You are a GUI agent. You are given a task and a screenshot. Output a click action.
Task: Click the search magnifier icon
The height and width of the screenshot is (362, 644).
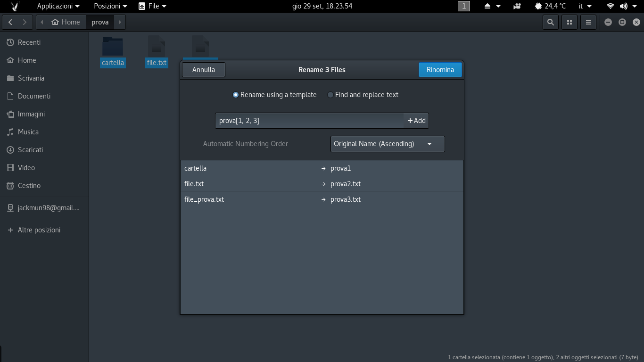[550, 22]
